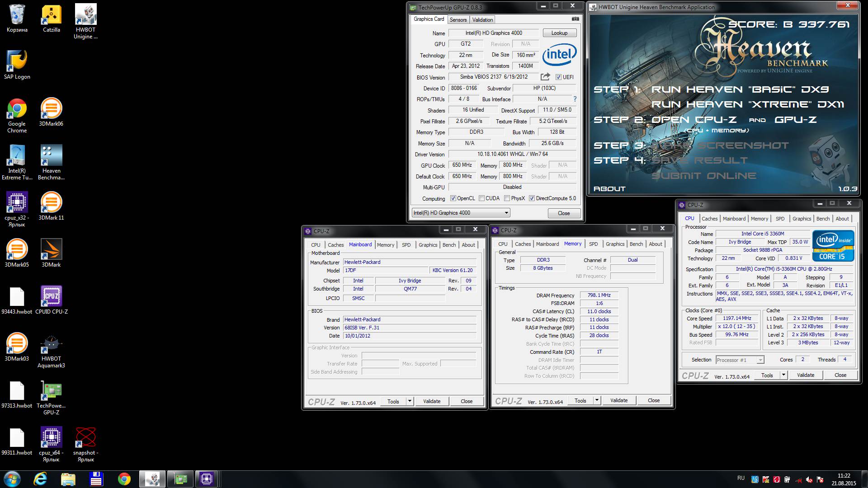Screen dimensions: 868x488
Task: Open the cpuz_x64 shortcut on the desktop
Action: click(x=51, y=445)
